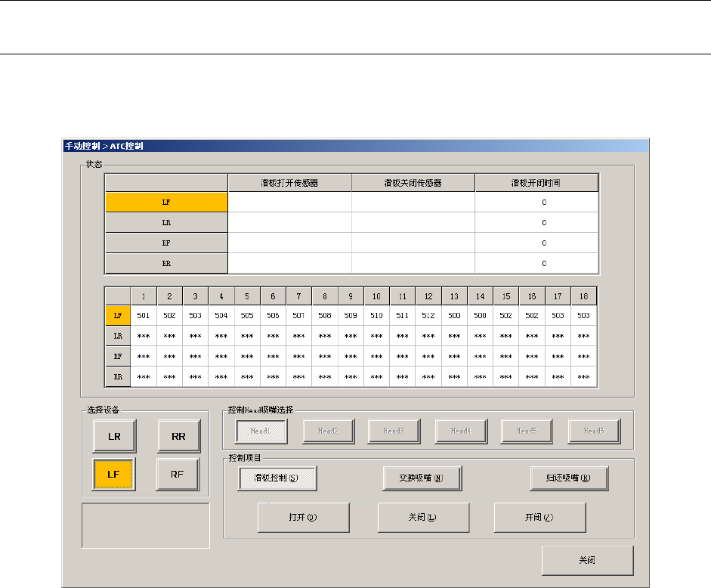The image size is (711, 588).
Task: Select the RF device button
Action: tap(178, 475)
